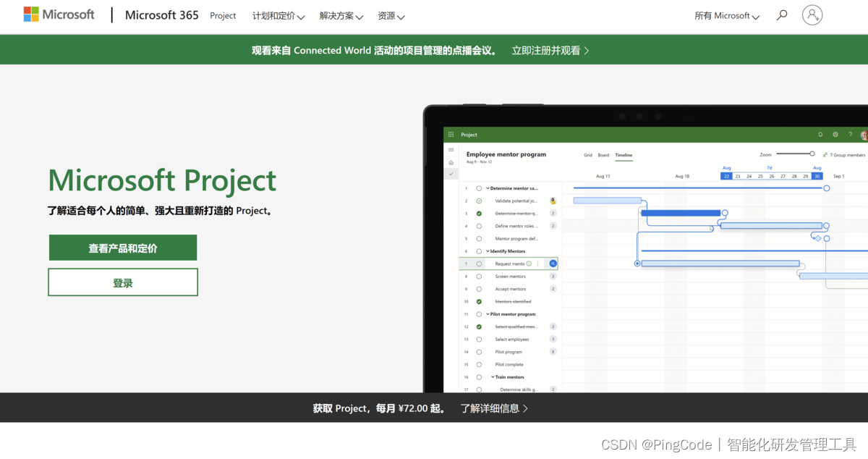
Task: Click the notification bell in Project header
Action: [820, 135]
